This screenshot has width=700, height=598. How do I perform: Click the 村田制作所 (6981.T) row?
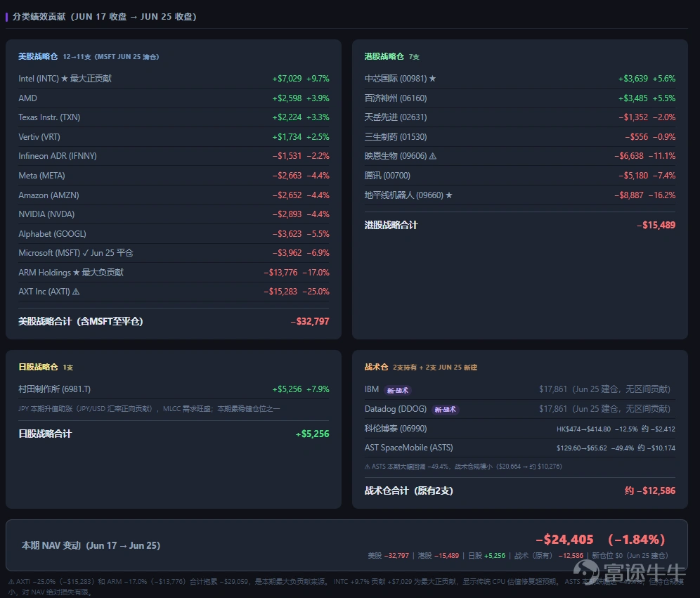point(174,389)
